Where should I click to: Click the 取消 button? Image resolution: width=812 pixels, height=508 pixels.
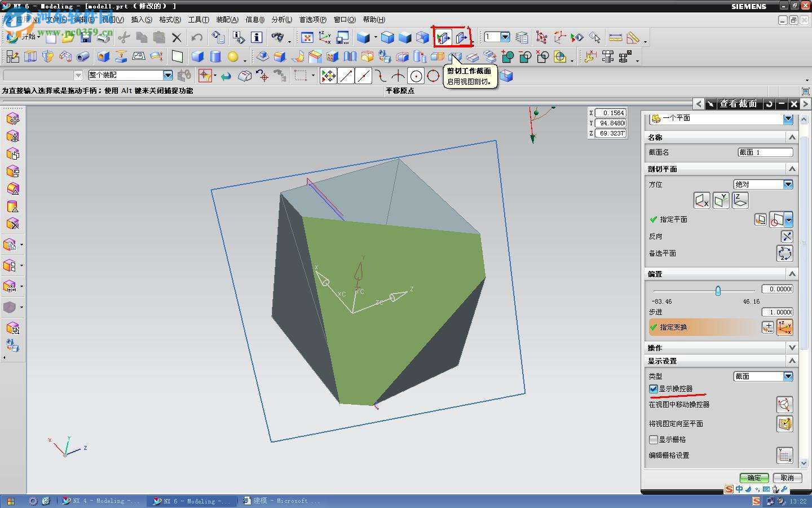click(787, 478)
